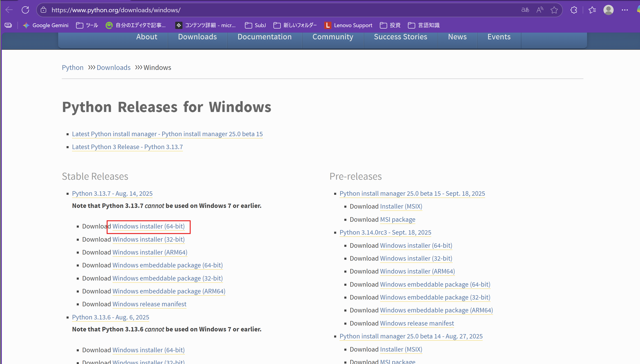
Task: Click the browser back arrow
Action: click(x=9, y=10)
